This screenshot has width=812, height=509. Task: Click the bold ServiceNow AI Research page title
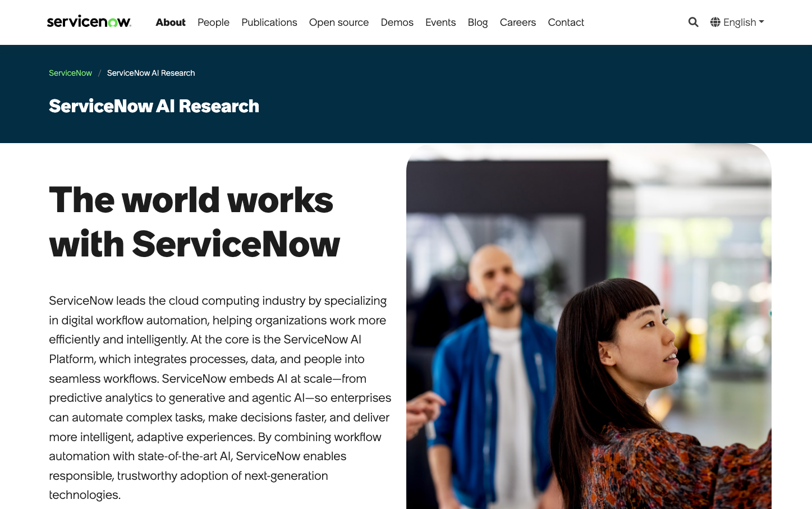154,106
